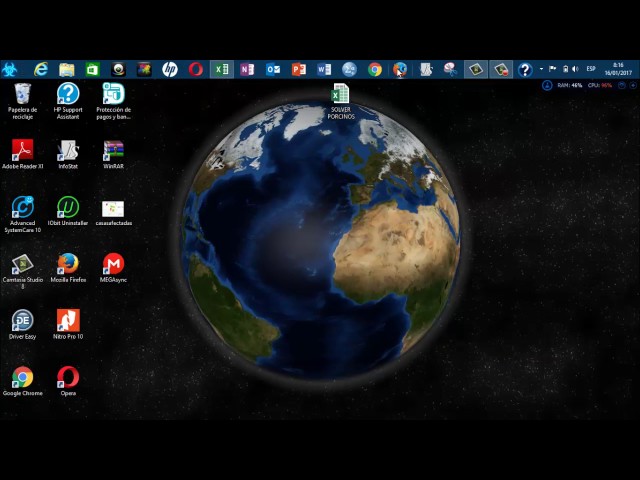This screenshot has width=640, height=480.
Task: Show hidden system tray icons
Action: (x=541, y=69)
